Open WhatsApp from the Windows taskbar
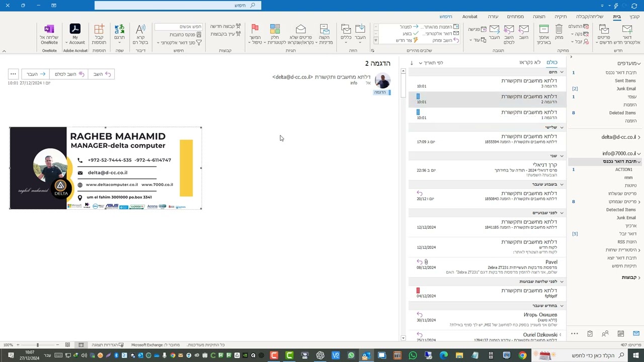This screenshot has width=644, height=362. tap(413, 355)
